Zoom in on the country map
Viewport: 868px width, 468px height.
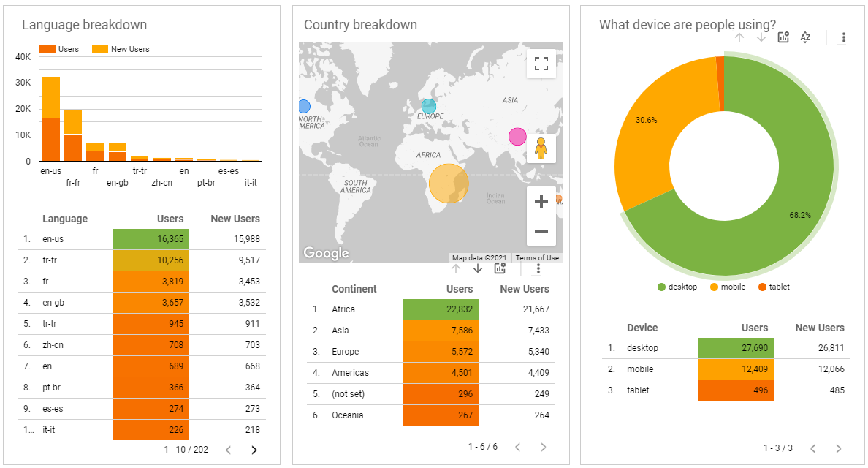[541, 202]
